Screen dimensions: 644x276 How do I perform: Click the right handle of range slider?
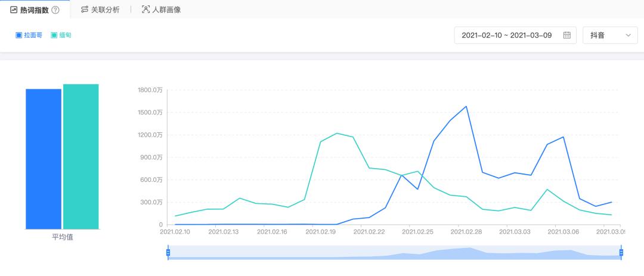(x=621, y=253)
